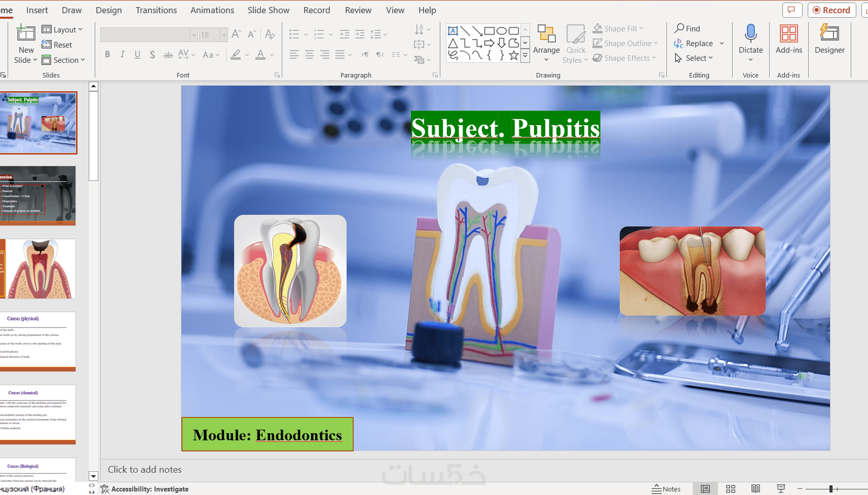Viewport: 868px width, 495px height.
Task: Expand the font name dropdown arrow
Action: click(x=194, y=35)
